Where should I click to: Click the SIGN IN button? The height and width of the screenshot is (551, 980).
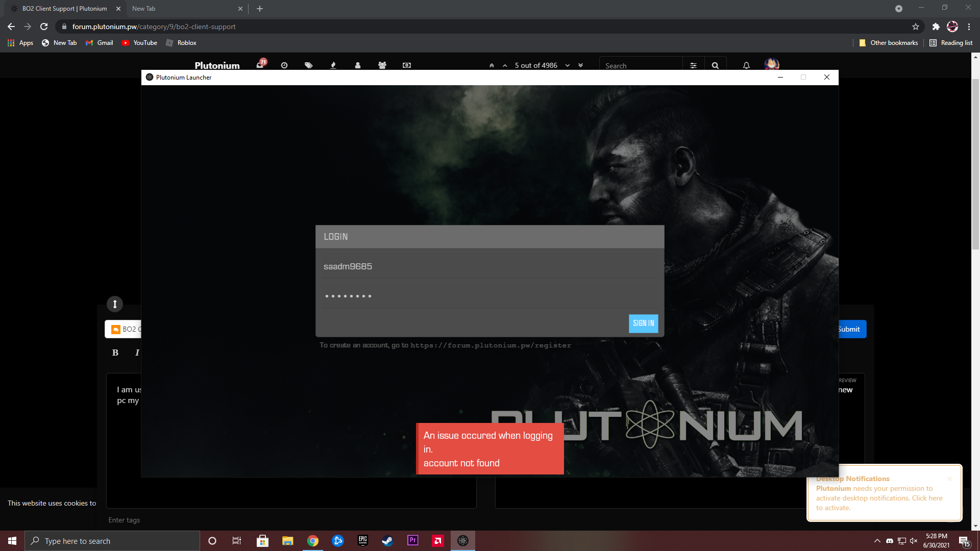[643, 323]
